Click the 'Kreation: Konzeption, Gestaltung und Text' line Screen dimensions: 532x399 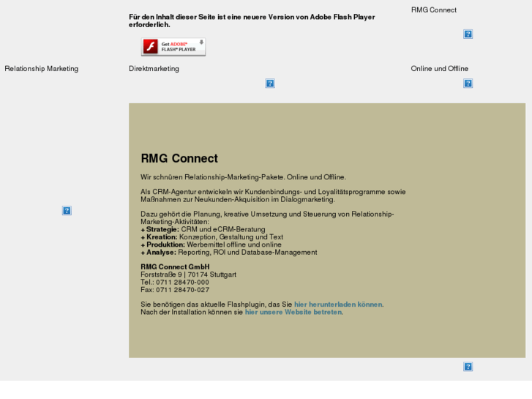click(211, 237)
